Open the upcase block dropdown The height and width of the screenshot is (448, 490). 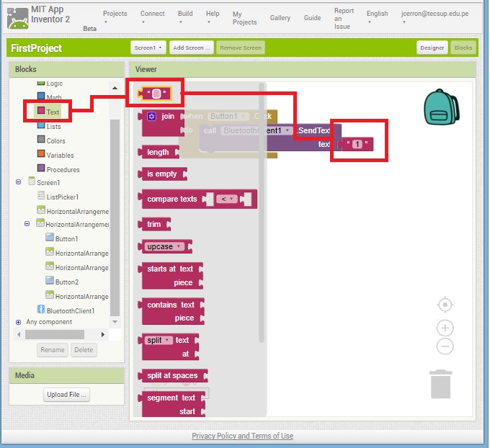164,246
